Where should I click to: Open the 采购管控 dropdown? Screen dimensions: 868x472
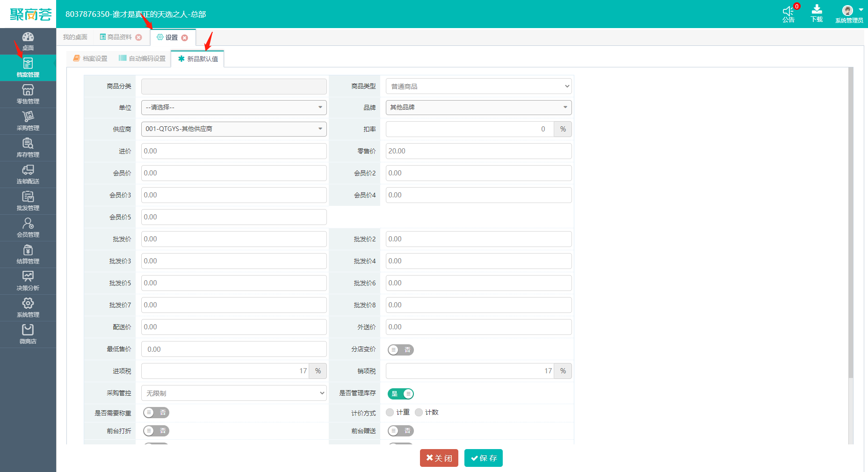(x=234, y=393)
